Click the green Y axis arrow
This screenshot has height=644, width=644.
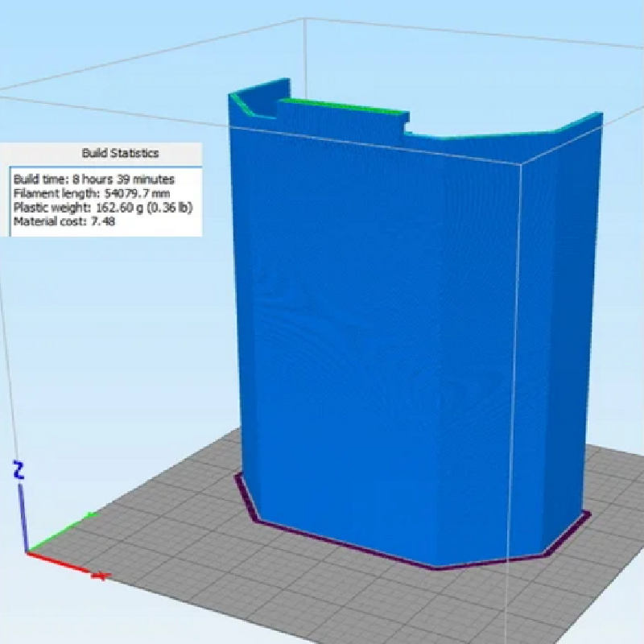(62, 532)
